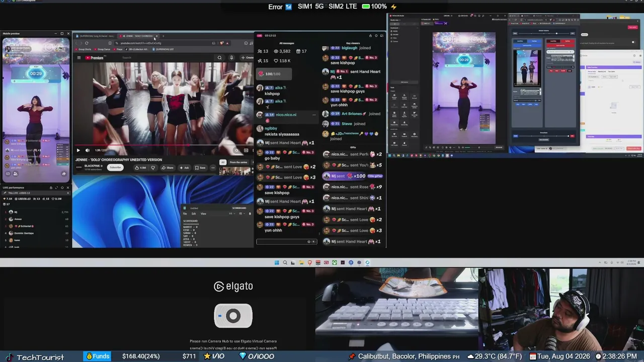Open biglaugh viewer profile name

pos(349,48)
